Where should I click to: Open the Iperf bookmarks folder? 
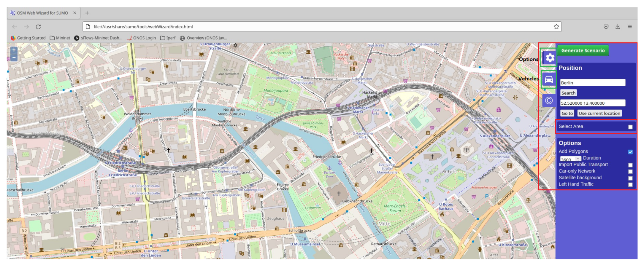tap(168, 38)
